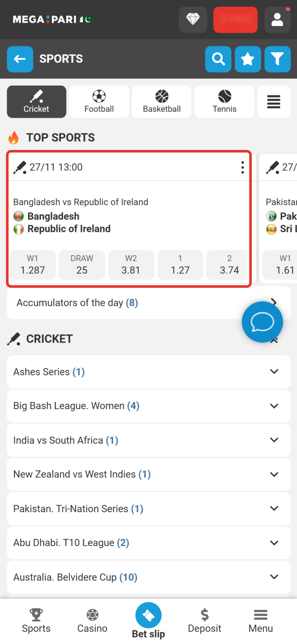Open the Football sports category
The image size is (297, 644).
tap(98, 102)
